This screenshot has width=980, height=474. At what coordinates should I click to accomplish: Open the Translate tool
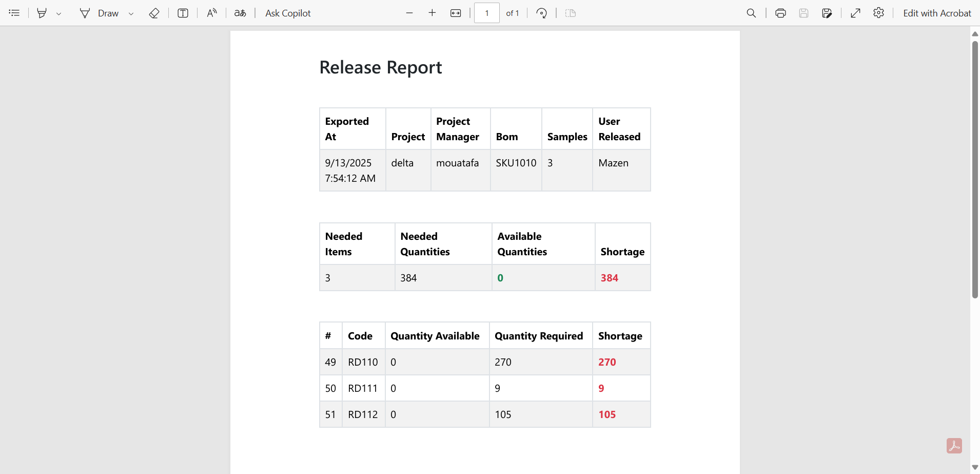pos(240,13)
